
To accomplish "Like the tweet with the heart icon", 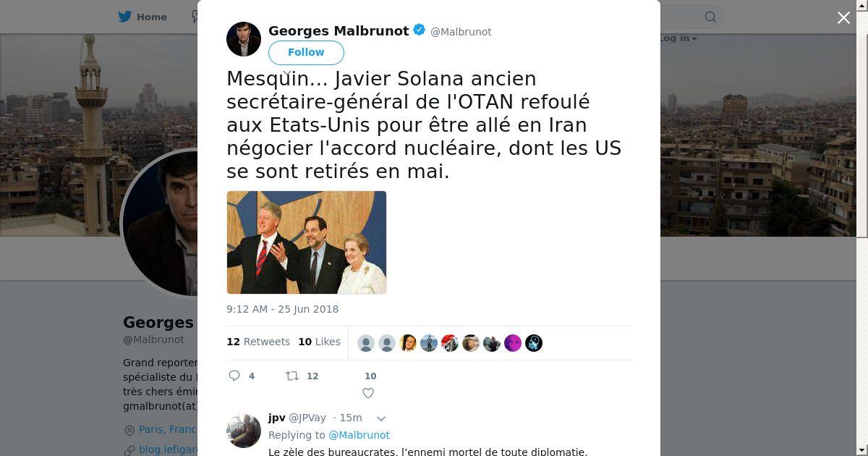I will pos(368,393).
